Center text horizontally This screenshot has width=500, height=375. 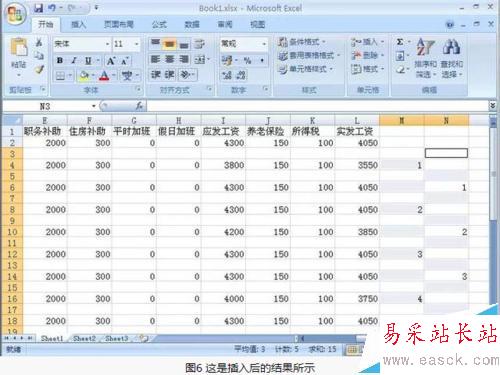click(170, 59)
